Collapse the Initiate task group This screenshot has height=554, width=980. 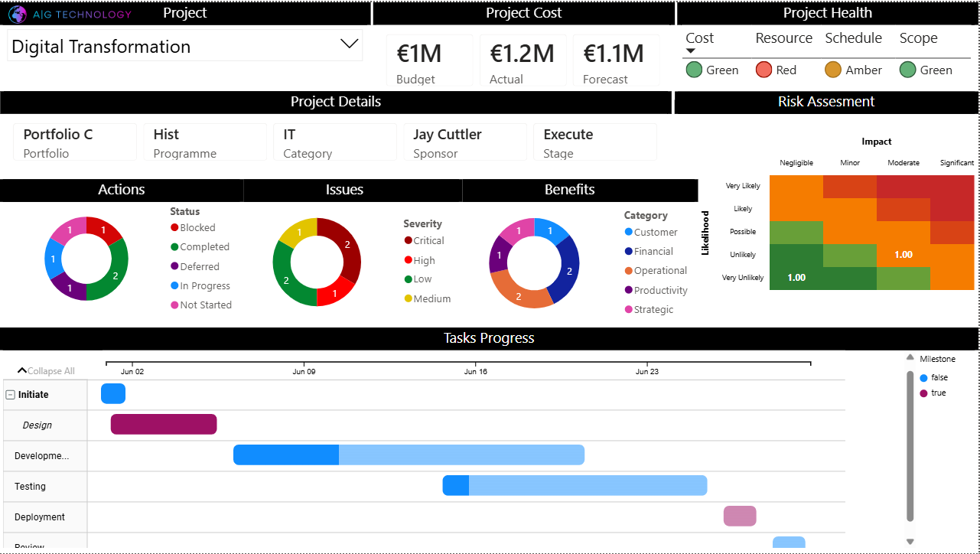tap(8, 393)
